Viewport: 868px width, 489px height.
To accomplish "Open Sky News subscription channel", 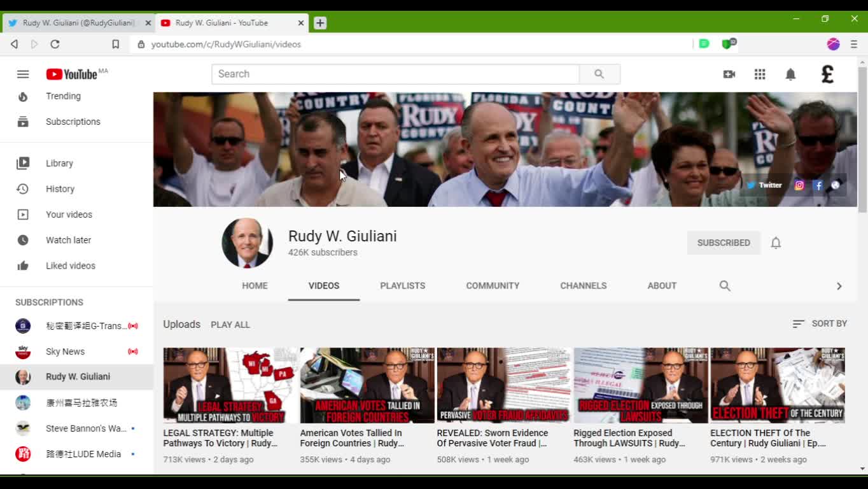I will pyautogui.click(x=76, y=351).
